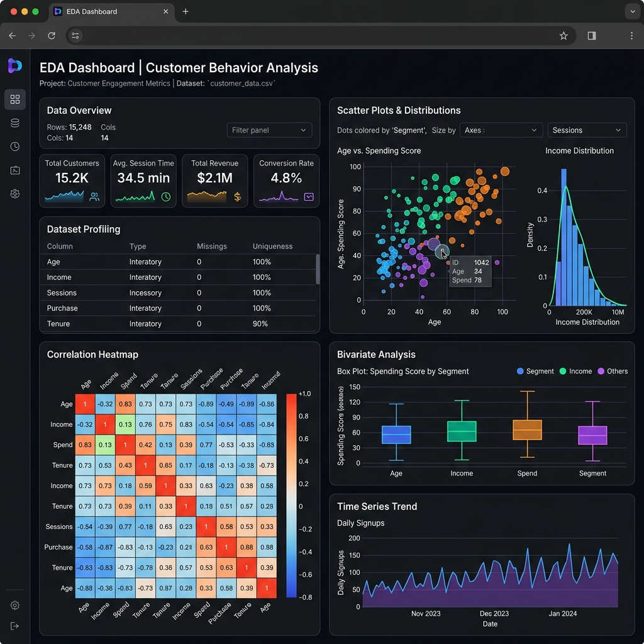The height and width of the screenshot is (644, 644).
Task: Toggle the Income legend entry
Action: pyautogui.click(x=575, y=371)
